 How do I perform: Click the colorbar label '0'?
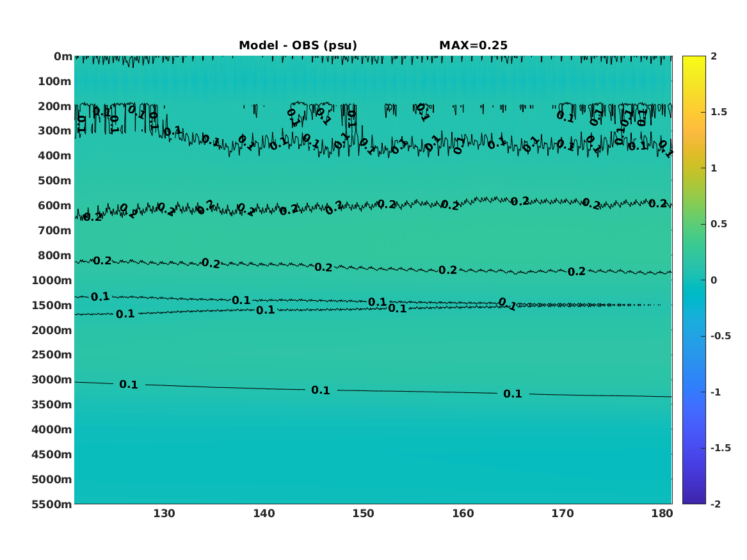tap(714, 280)
